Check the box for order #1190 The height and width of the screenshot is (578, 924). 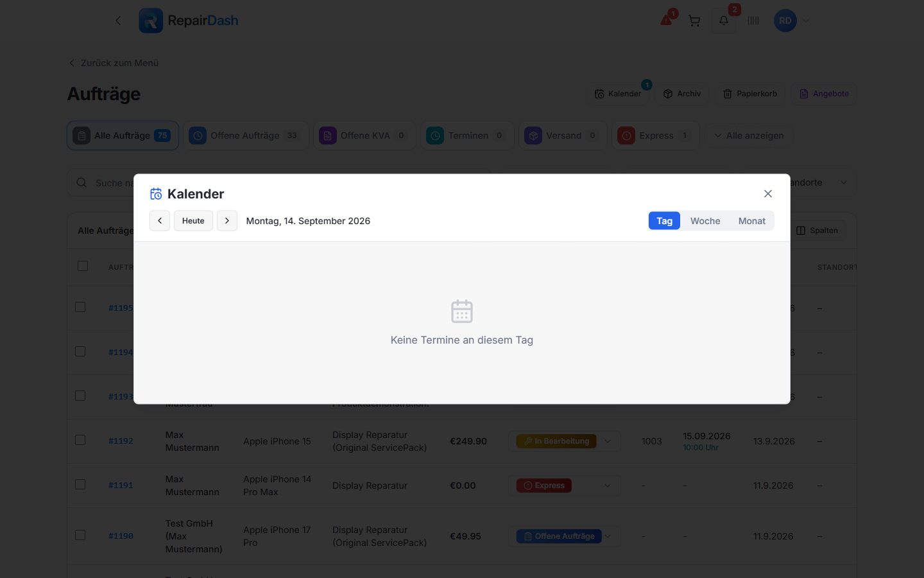click(80, 535)
